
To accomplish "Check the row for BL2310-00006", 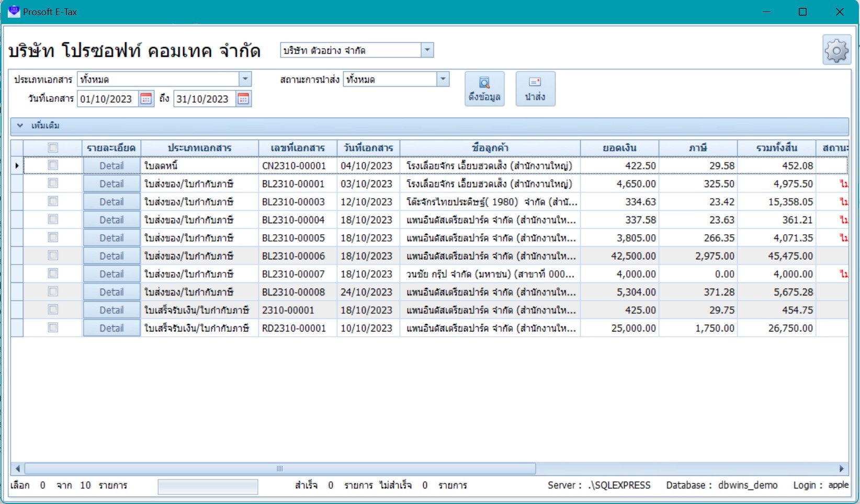I will [x=53, y=256].
